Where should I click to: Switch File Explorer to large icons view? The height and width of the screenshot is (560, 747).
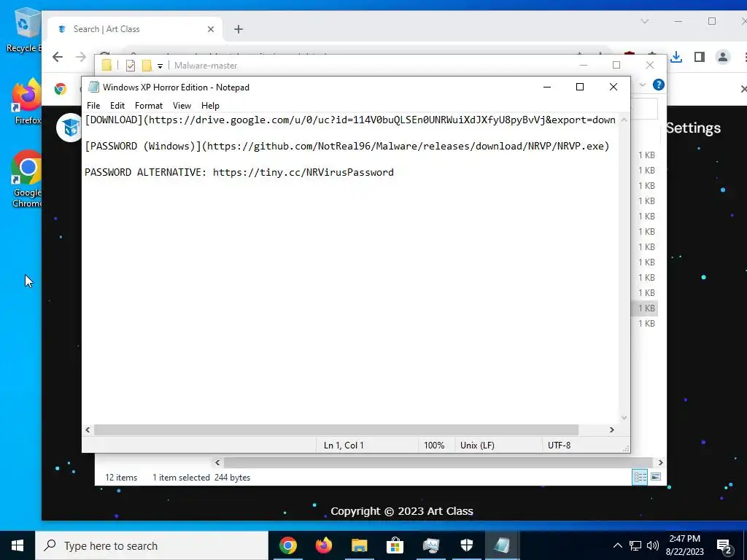[656, 477]
